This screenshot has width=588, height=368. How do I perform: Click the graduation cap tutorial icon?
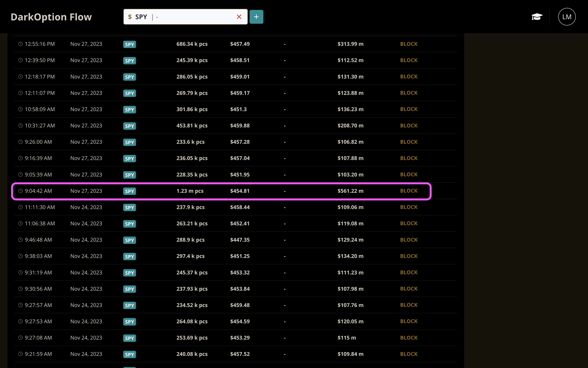click(537, 17)
